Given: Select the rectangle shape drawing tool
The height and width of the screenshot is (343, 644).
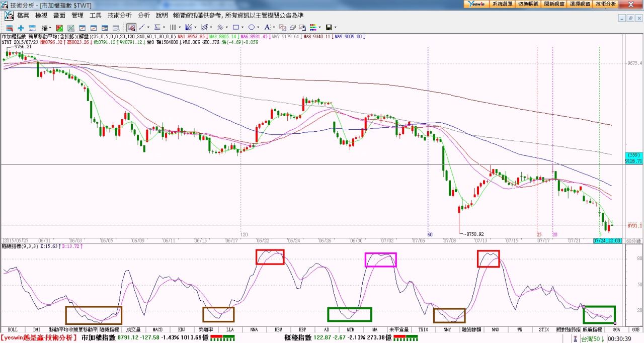Looking at the screenshot, I should [235, 28].
